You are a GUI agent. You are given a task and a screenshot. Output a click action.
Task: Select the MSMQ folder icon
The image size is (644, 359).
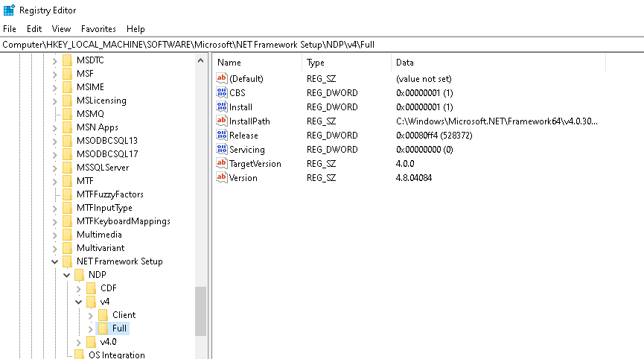point(67,114)
